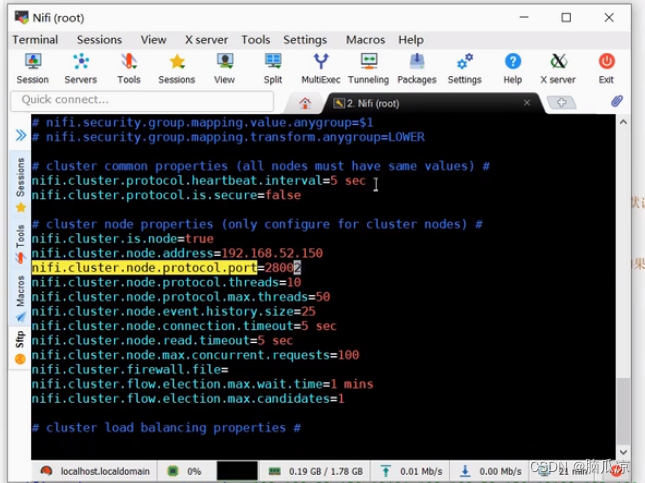Click nifi.cluster.protocol.heartbeat.interval line
This screenshot has height=483, width=645.
pos(199,181)
